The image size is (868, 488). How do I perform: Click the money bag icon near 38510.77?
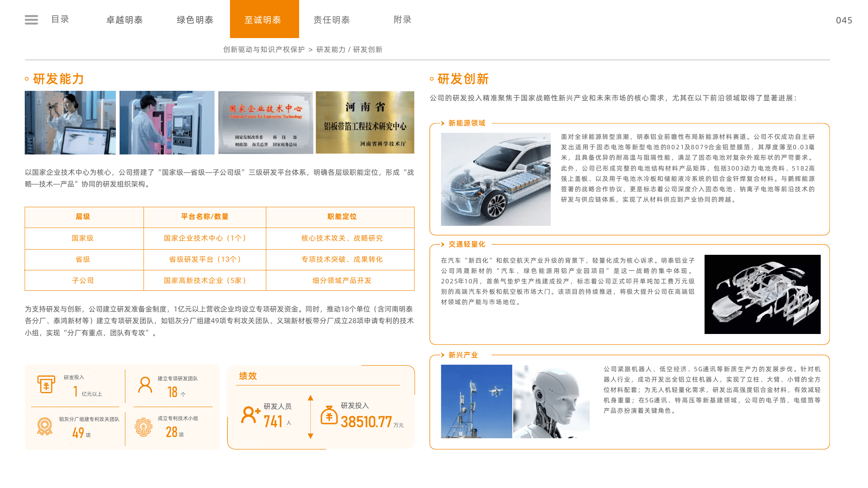coord(329,415)
